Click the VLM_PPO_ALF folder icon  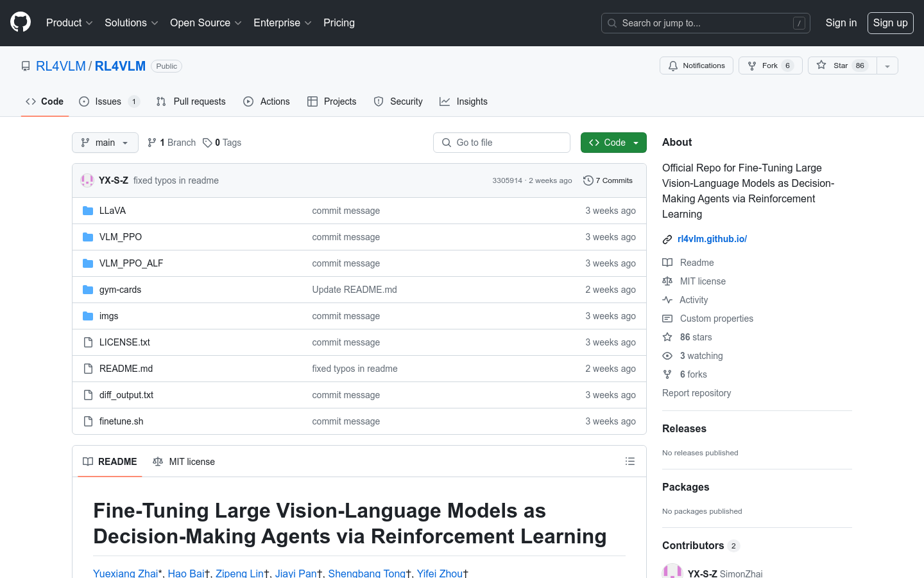click(x=88, y=263)
